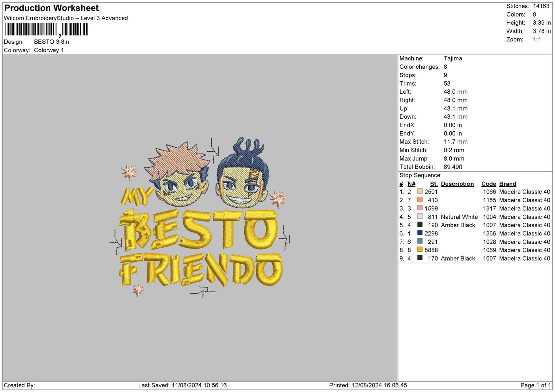
Task: Click the Natural White color swatch
Action: (420, 216)
